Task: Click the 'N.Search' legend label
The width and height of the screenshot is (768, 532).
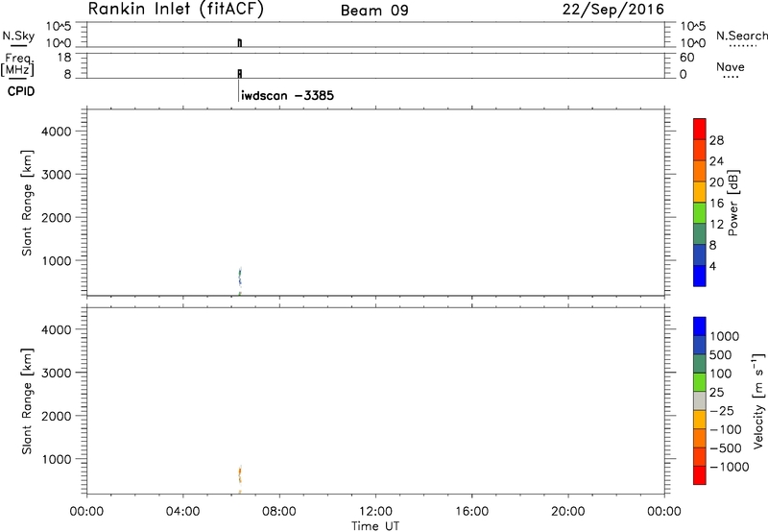Action: coord(741,36)
